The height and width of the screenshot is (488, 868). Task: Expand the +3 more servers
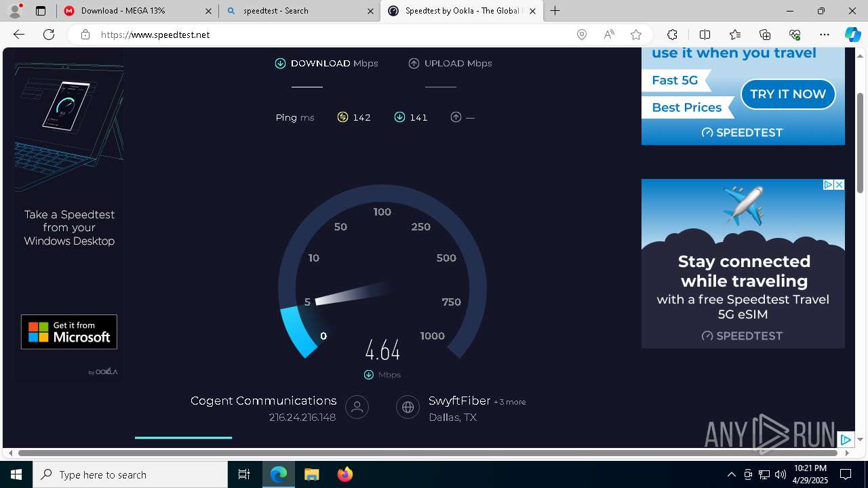(x=509, y=402)
